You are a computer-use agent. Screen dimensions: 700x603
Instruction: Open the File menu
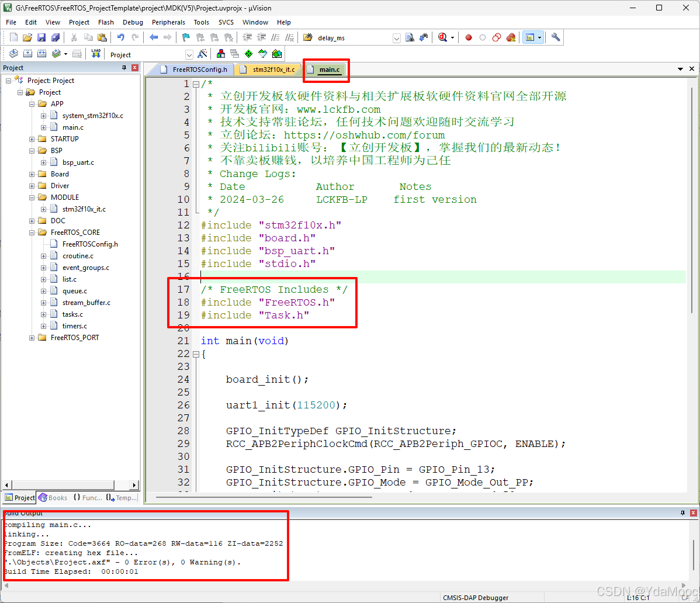[x=11, y=22]
